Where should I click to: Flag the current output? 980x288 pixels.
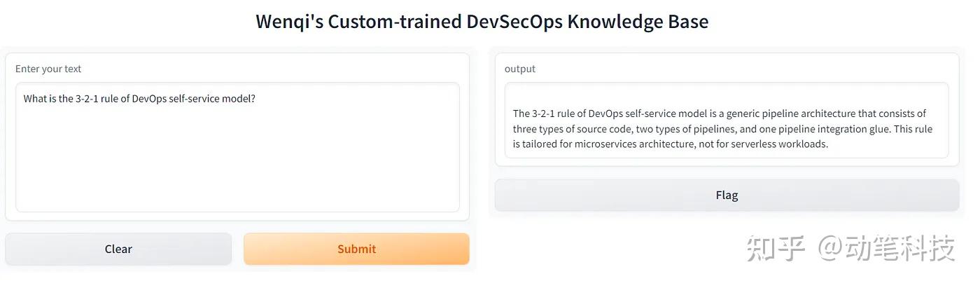(x=727, y=195)
